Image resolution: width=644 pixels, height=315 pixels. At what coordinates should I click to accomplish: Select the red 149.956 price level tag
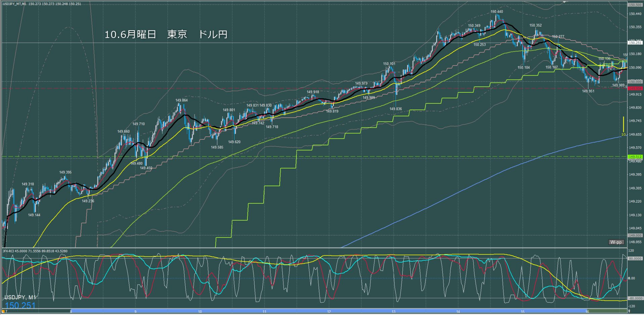635,88
